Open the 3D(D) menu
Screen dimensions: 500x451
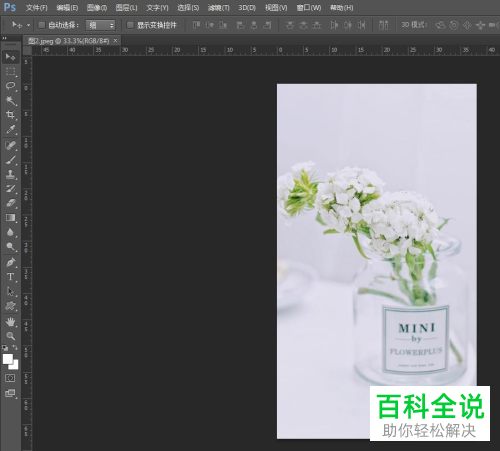click(x=247, y=8)
